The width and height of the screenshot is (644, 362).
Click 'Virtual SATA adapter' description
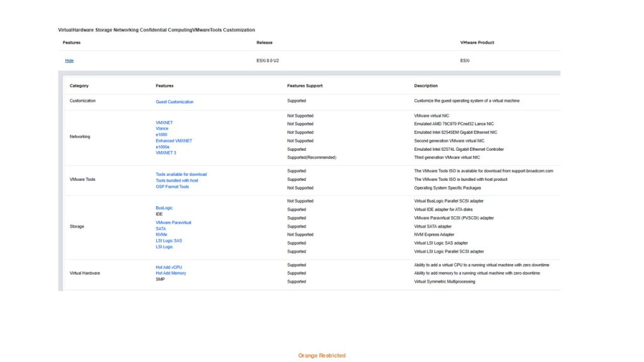click(x=433, y=226)
